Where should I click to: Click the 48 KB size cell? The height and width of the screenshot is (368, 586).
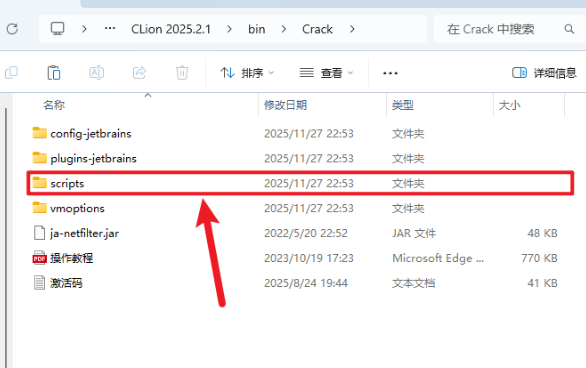[x=542, y=233]
